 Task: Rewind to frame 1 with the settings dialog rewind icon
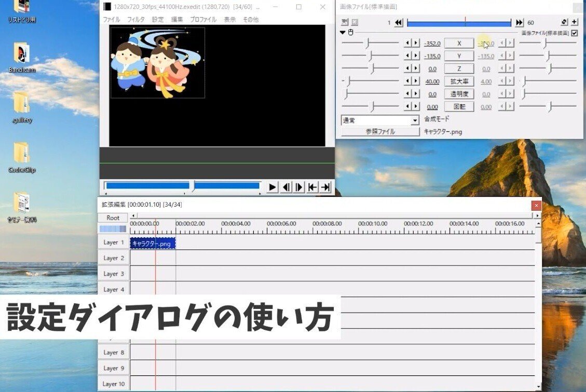[x=398, y=22]
